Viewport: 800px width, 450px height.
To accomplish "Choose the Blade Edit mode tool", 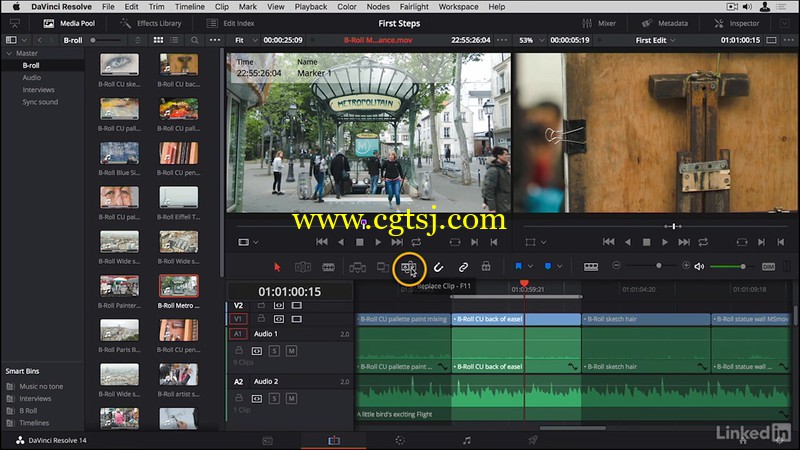I will [329, 267].
